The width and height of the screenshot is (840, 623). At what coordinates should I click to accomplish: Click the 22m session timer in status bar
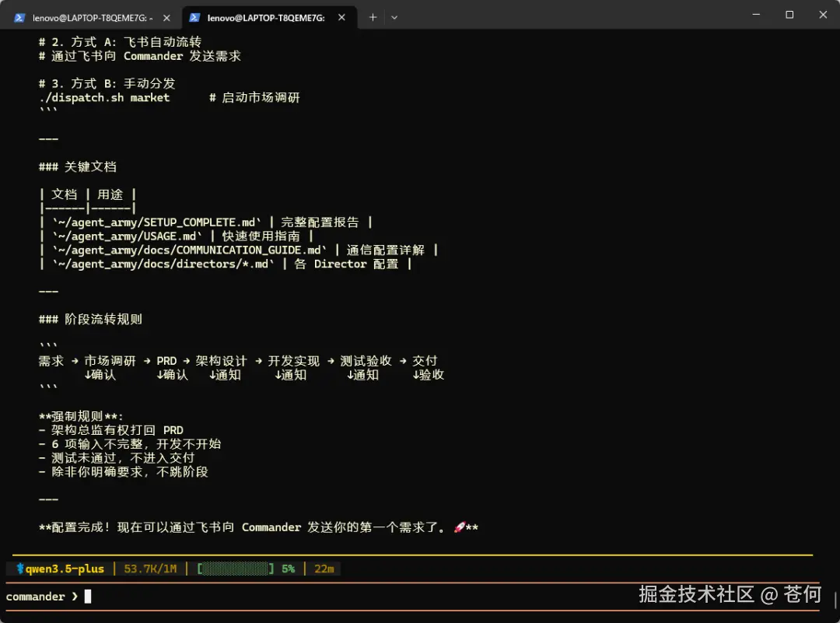click(324, 569)
